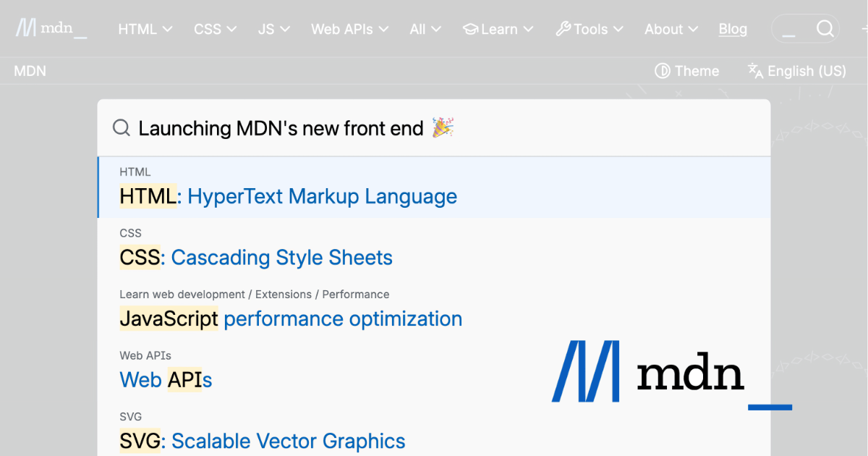
Task: Toggle the site Theme setting
Action: (x=686, y=70)
